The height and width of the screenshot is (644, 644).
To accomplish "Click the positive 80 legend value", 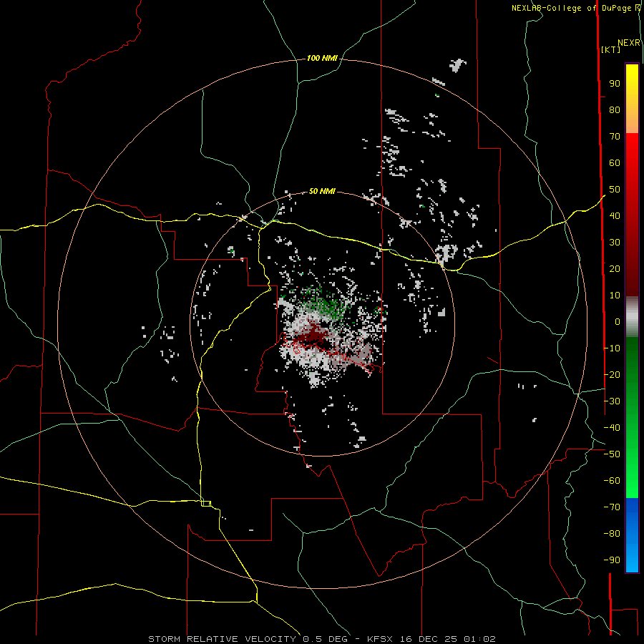I will pyautogui.click(x=615, y=110).
